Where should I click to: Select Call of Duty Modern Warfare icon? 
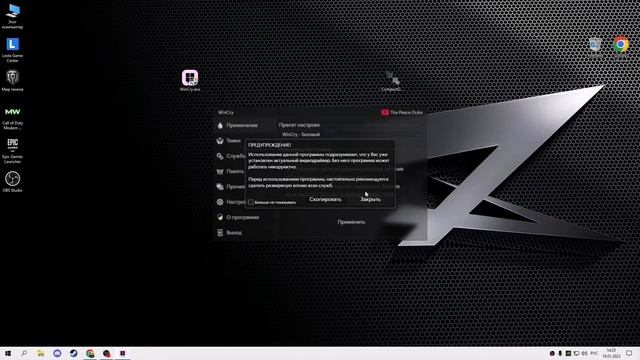[12, 118]
